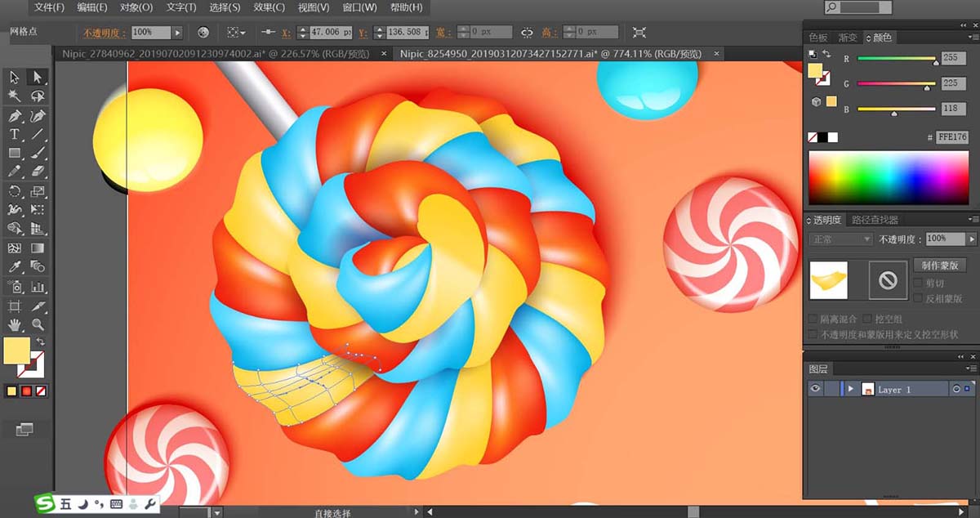Check the 挖空组 option
Viewport: 980px width, 518px height.
(869, 319)
